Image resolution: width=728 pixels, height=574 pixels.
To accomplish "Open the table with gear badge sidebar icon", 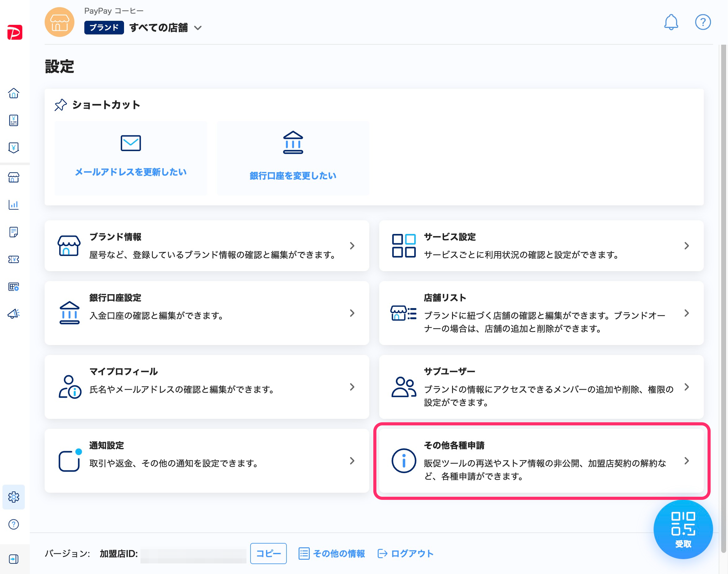I will coord(14,287).
